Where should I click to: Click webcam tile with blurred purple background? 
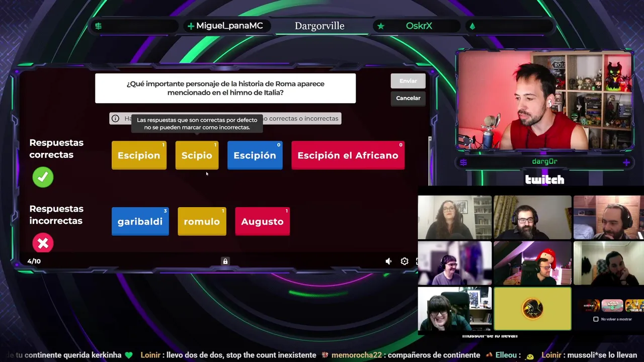pyautogui.click(x=455, y=263)
